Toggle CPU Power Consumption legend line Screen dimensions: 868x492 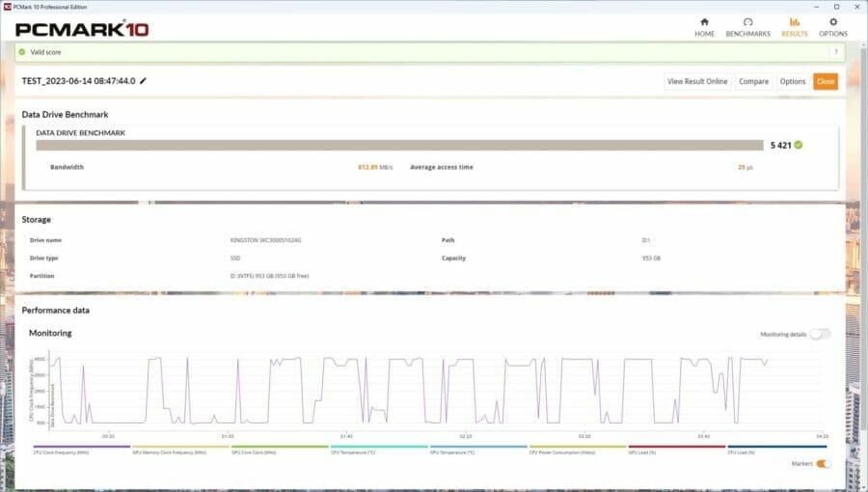coord(578,449)
